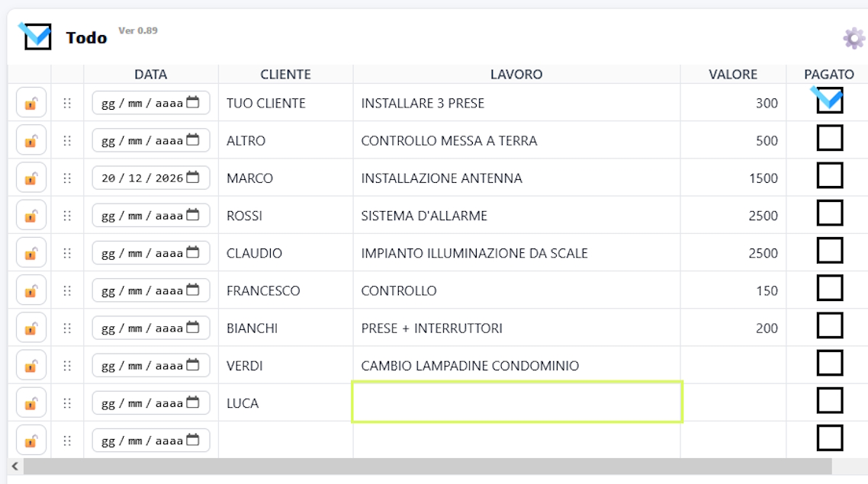The height and width of the screenshot is (484, 868).
Task: Click the padlock icon on the VERDI row
Action: (30, 364)
